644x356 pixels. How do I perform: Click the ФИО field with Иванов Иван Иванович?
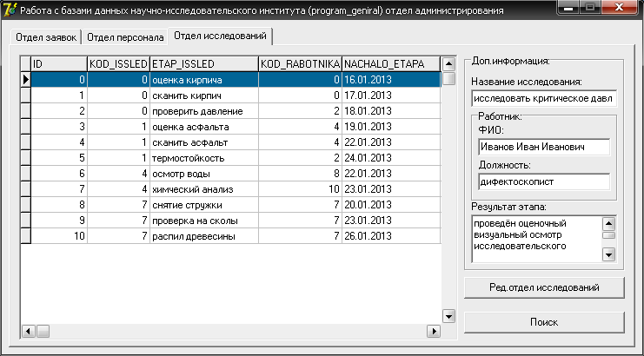tap(544, 147)
